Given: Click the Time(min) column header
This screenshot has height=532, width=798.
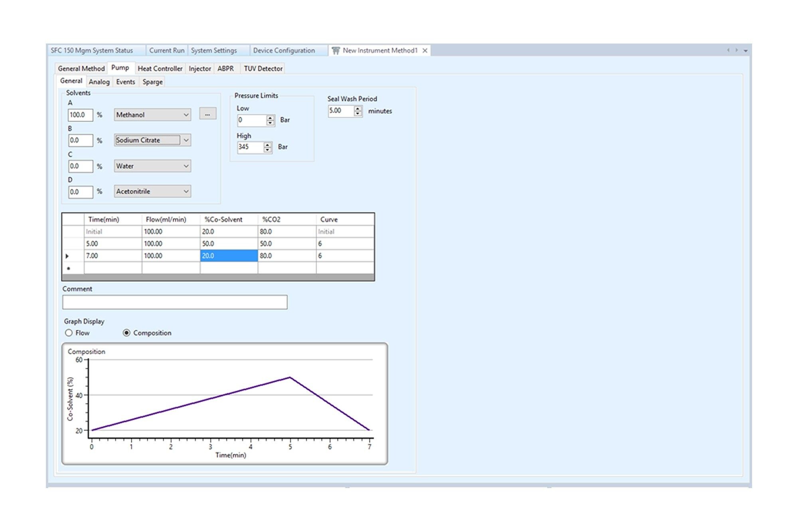Looking at the screenshot, I should click(113, 220).
